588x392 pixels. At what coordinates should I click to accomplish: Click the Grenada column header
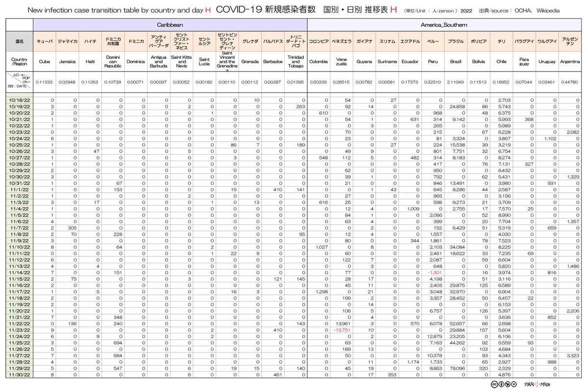point(250,62)
